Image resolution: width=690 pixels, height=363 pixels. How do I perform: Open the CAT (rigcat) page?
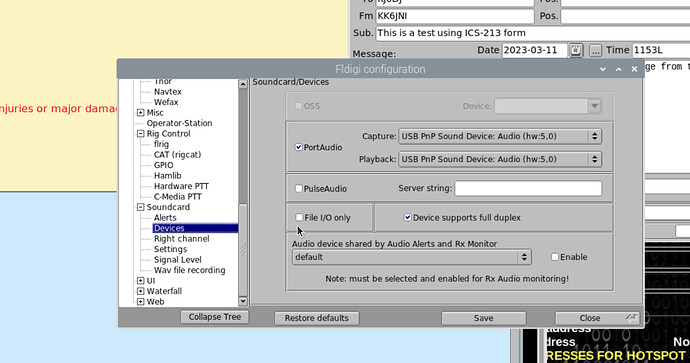click(177, 155)
